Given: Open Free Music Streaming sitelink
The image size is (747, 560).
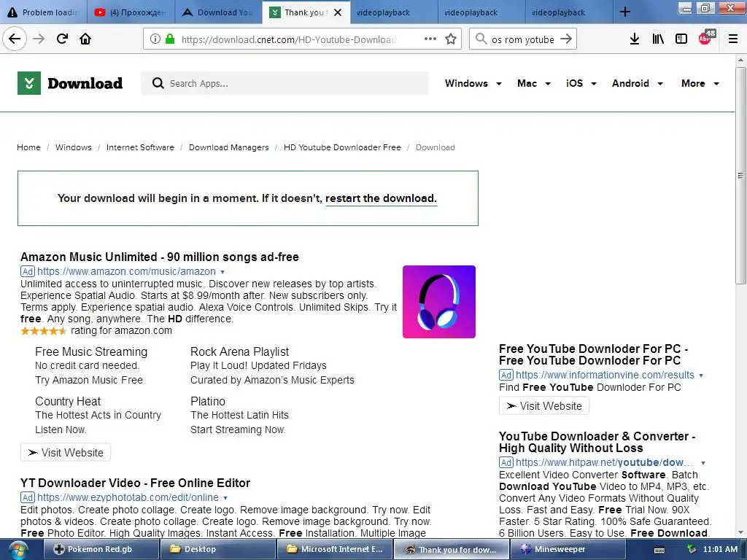Looking at the screenshot, I should (91, 351).
